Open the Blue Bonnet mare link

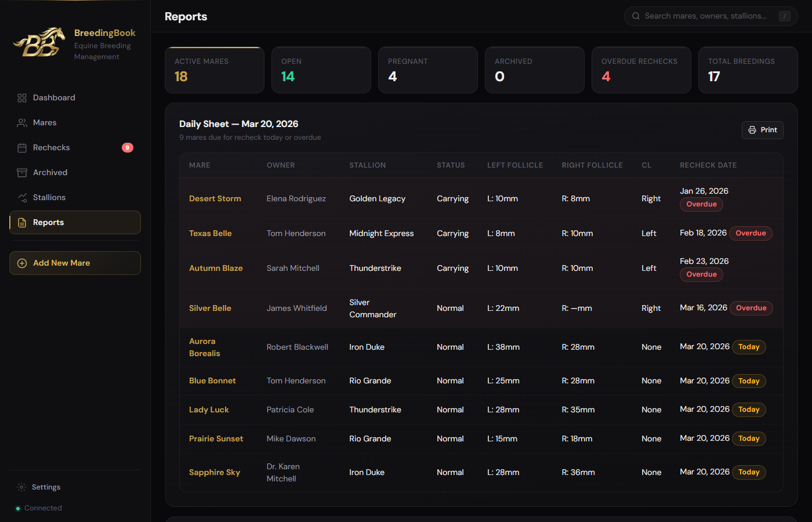click(x=212, y=380)
